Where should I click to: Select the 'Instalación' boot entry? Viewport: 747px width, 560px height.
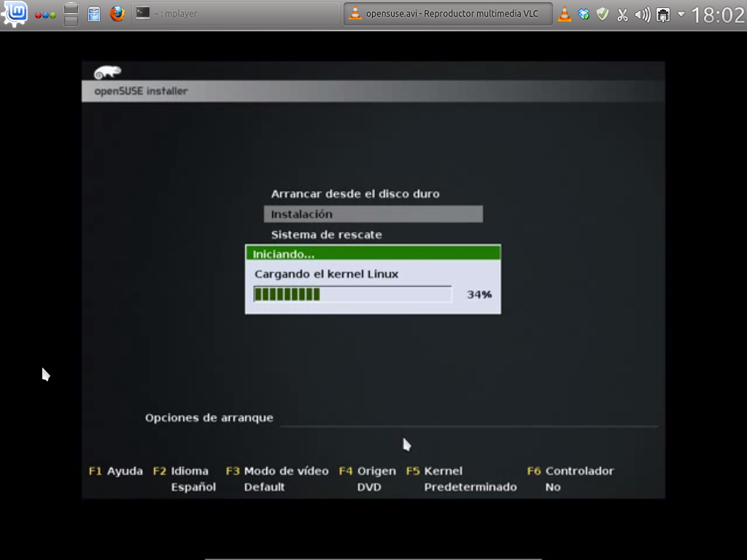pyautogui.click(x=373, y=214)
